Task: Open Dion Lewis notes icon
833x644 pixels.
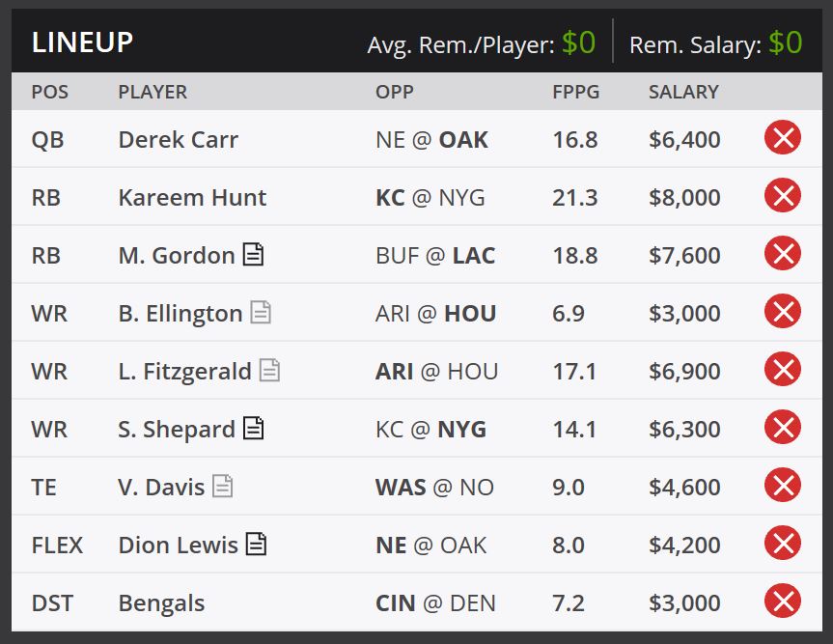Action: click(256, 544)
